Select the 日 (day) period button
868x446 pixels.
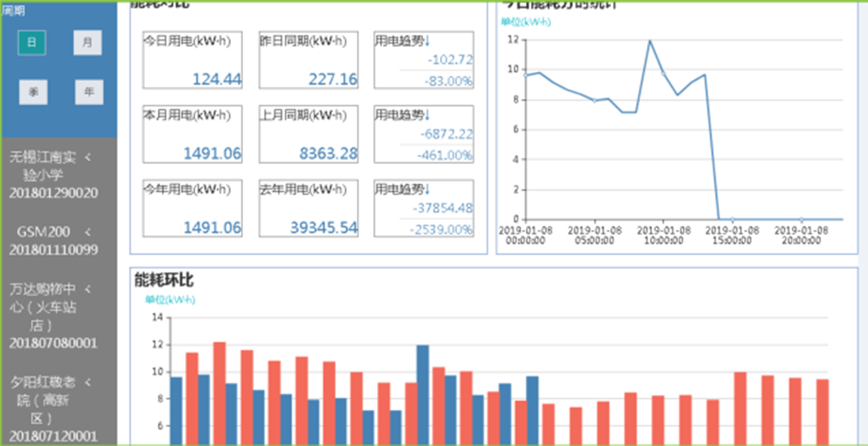point(32,42)
